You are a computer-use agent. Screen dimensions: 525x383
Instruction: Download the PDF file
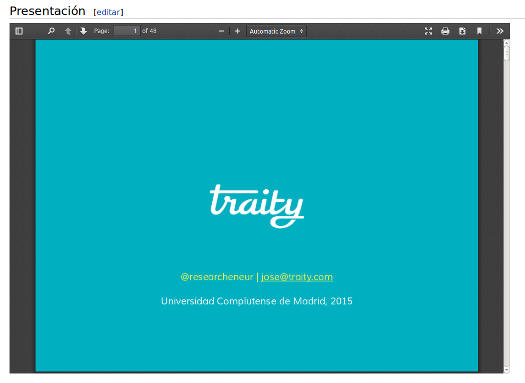pos(462,31)
